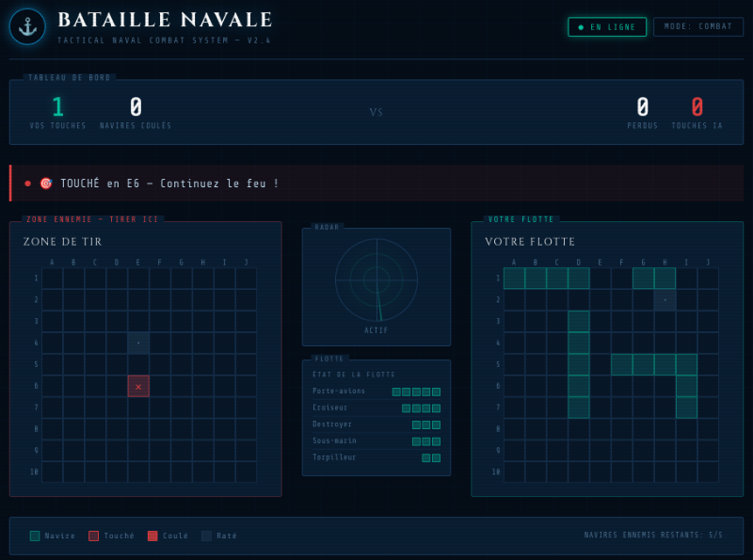Click the missed cell H2 in Votre Flotte

pos(665,299)
